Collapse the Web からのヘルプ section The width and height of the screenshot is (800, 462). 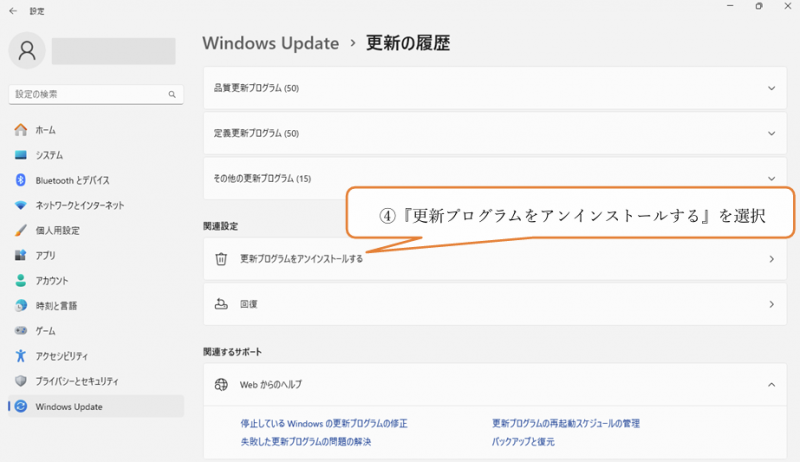click(771, 384)
